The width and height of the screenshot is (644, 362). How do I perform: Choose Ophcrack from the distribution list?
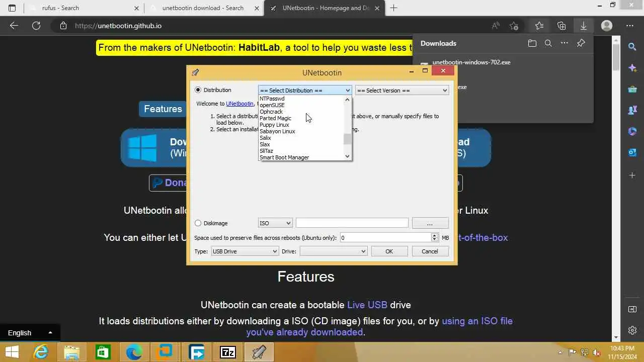click(271, 112)
